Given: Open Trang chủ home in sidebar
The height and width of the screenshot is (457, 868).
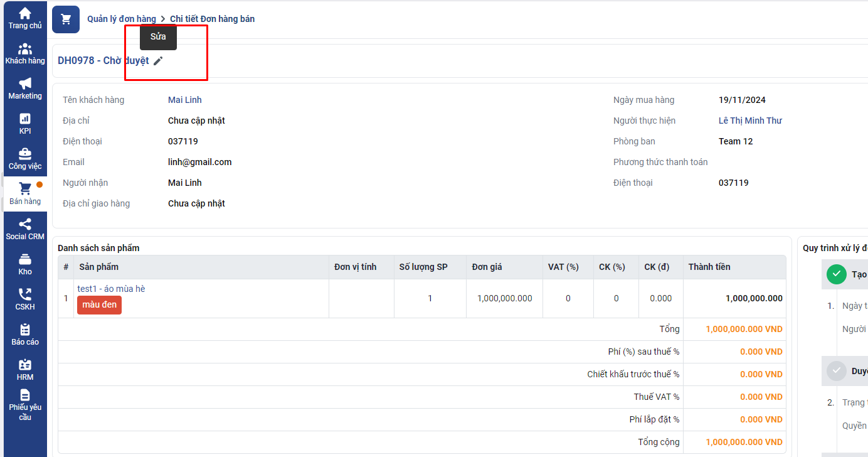Looking at the screenshot, I should click(x=25, y=18).
